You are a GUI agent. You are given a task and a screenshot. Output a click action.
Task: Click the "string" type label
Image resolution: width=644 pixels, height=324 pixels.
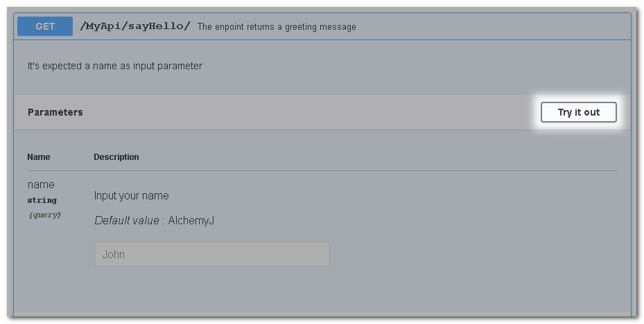point(42,200)
